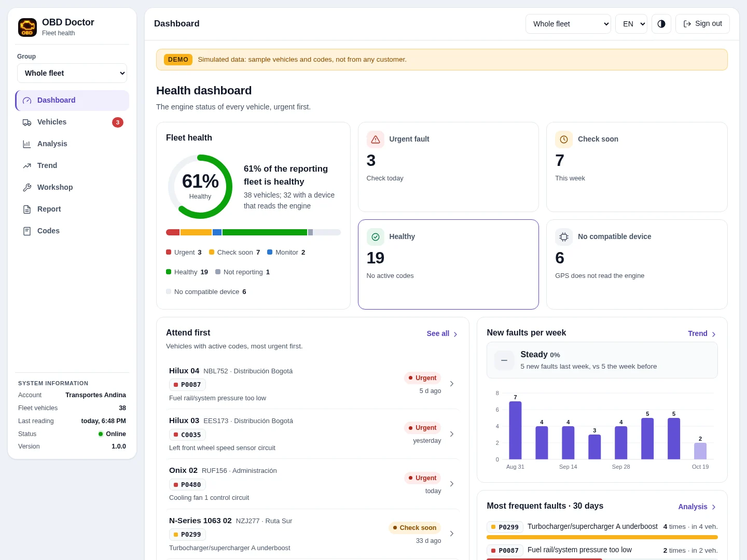Click the P0299 code in Most frequent faults

[x=505, y=527]
